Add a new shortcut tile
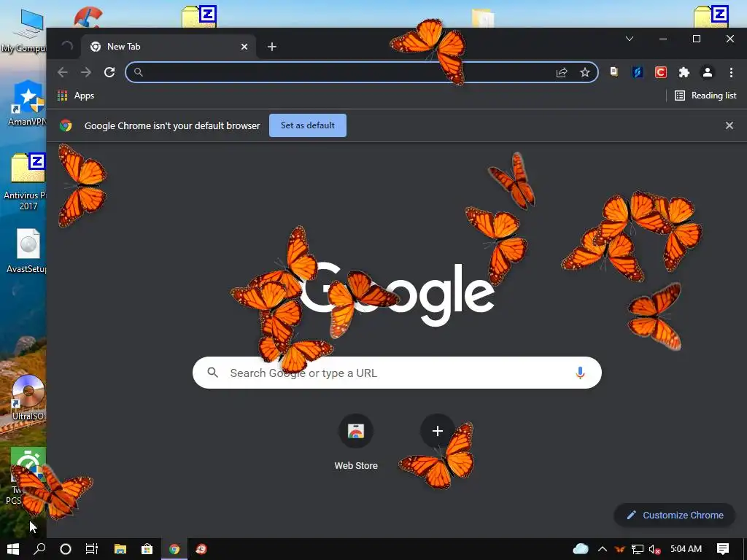The image size is (747, 560). coord(438,431)
